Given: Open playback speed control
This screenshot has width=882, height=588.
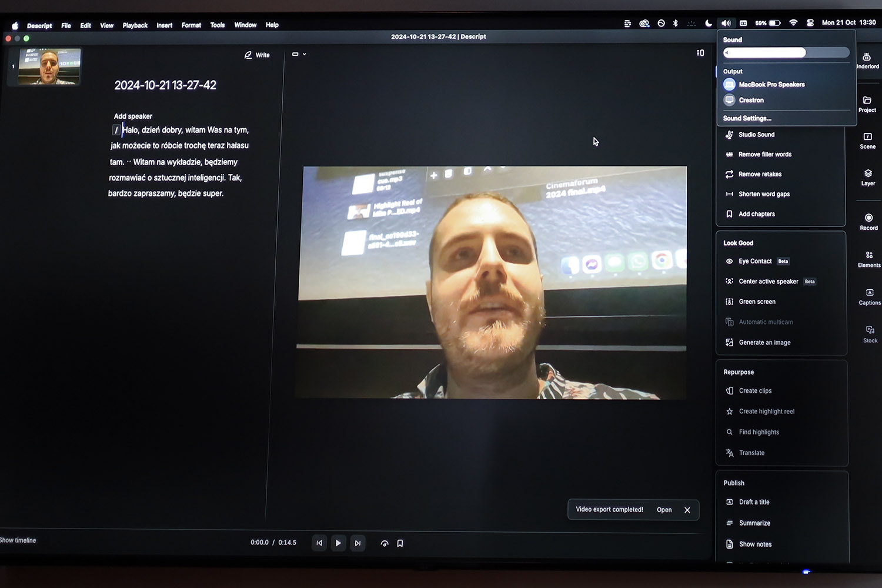Looking at the screenshot, I should click(x=385, y=543).
